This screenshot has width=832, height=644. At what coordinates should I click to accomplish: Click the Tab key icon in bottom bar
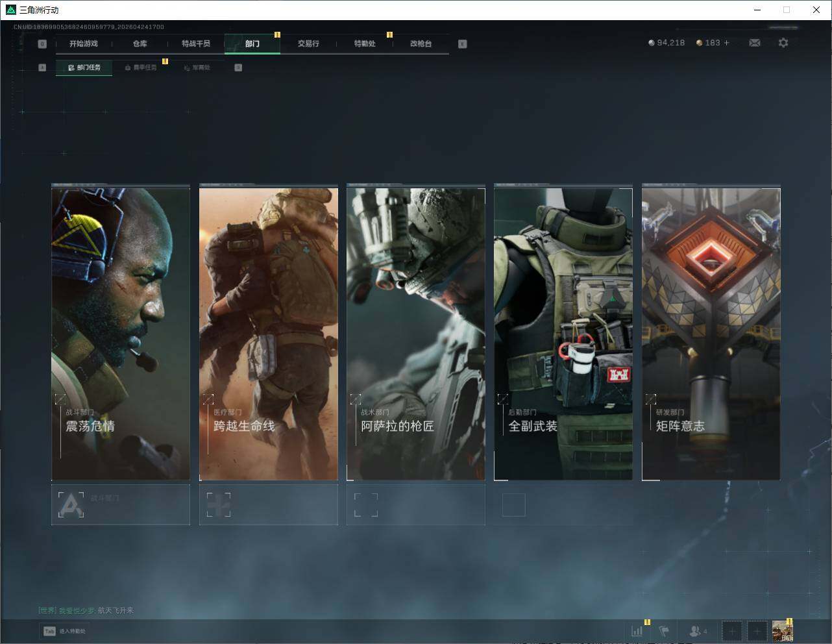pyautogui.click(x=49, y=631)
